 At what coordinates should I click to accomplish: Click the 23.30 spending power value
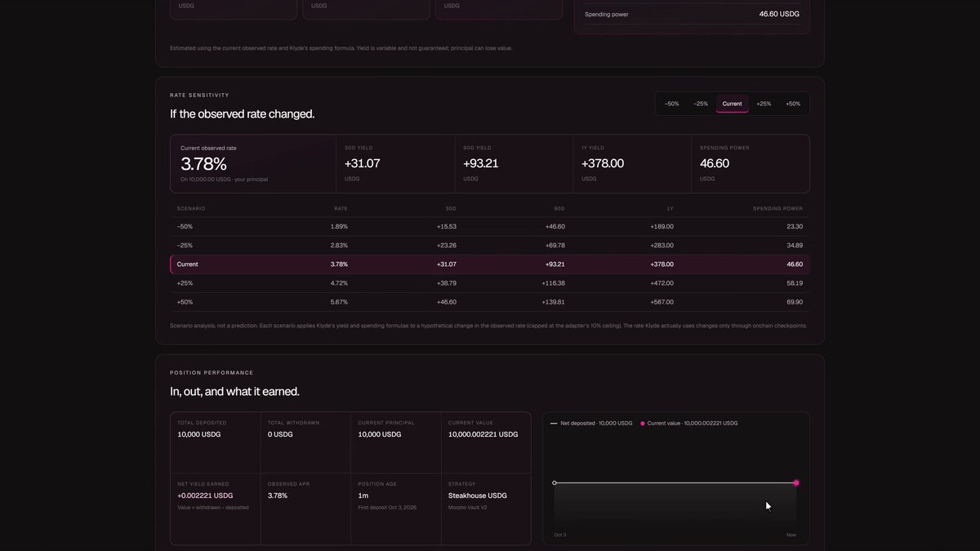click(x=795, y=227)
